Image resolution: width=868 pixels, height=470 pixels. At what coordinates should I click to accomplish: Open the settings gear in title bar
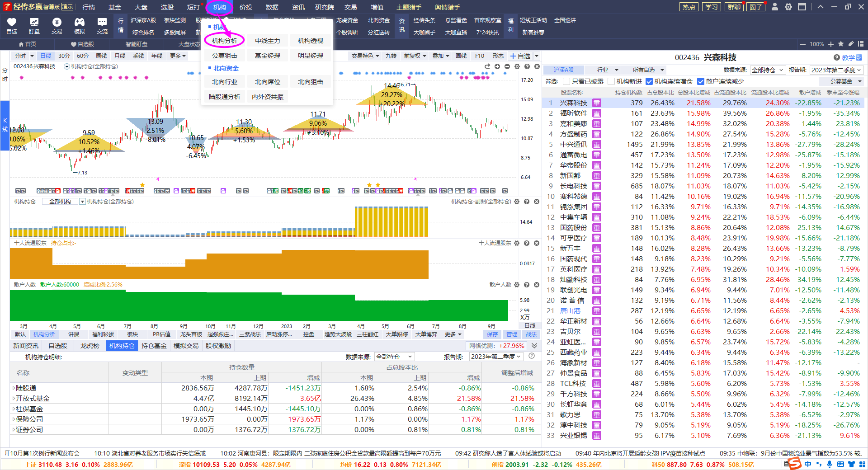[788, 7]
